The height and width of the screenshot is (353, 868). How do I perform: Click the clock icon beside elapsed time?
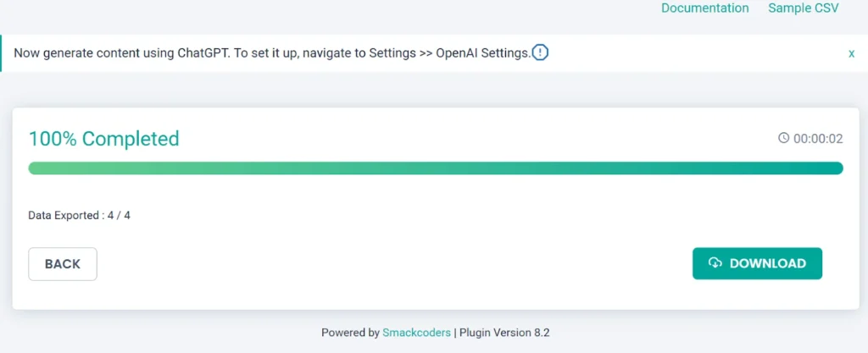tap(783, 138)
